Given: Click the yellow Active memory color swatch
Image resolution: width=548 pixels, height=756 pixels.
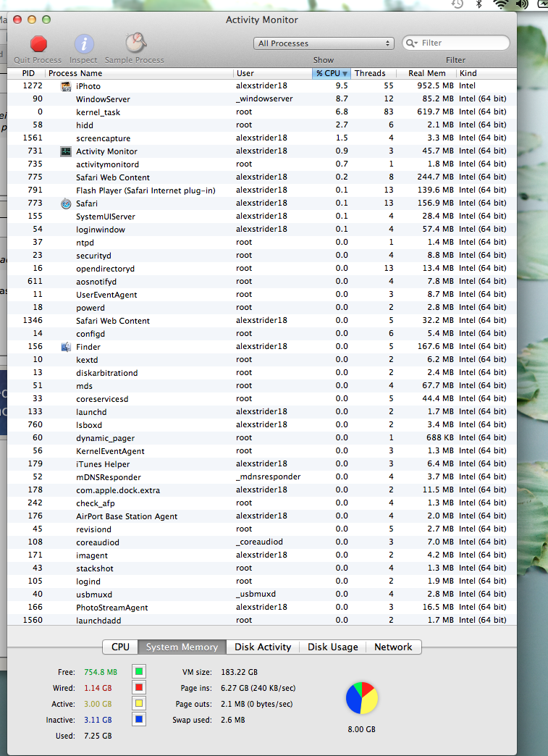Looking at the screenshot, I should click(x=139, y=703).
